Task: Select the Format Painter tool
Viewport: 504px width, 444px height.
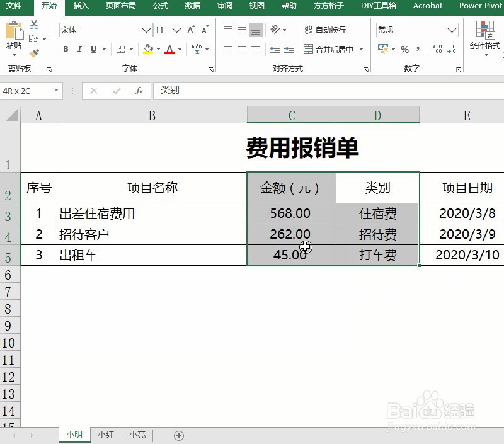Action: click(34, 53)
